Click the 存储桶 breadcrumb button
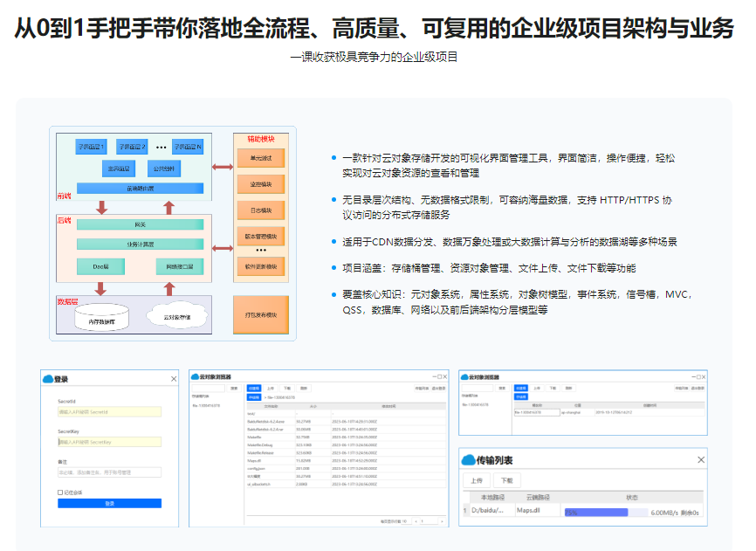756x551 pixels. tap(253, 398)
